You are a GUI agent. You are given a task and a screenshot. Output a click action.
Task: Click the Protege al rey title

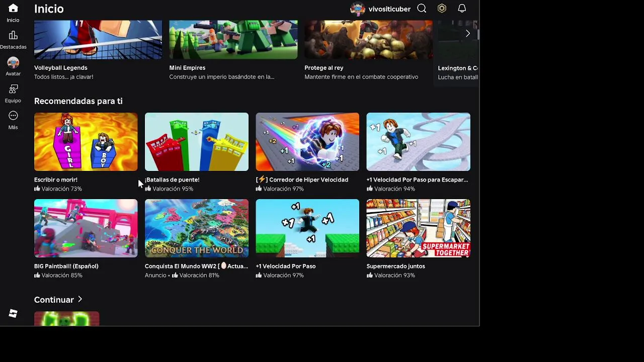click(x=324, y=68)
